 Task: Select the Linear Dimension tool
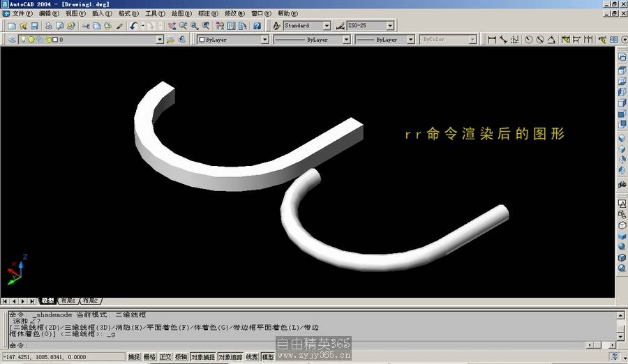[x=492, y=40]
